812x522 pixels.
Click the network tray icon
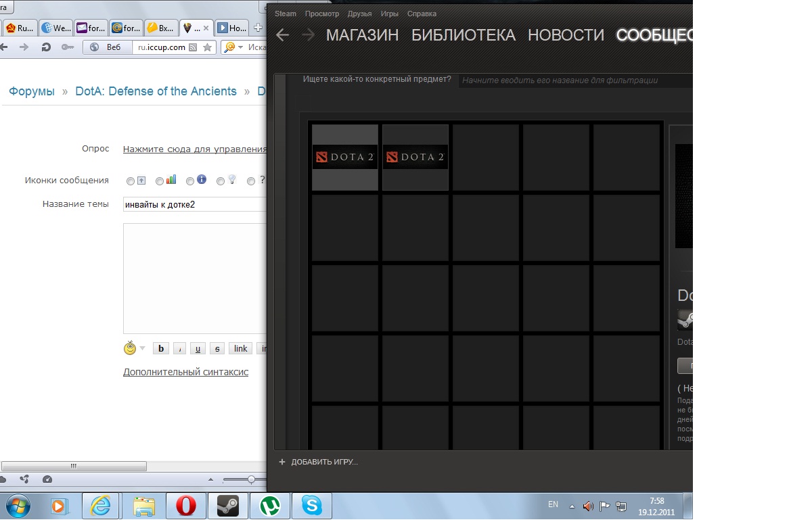[622, 505]
